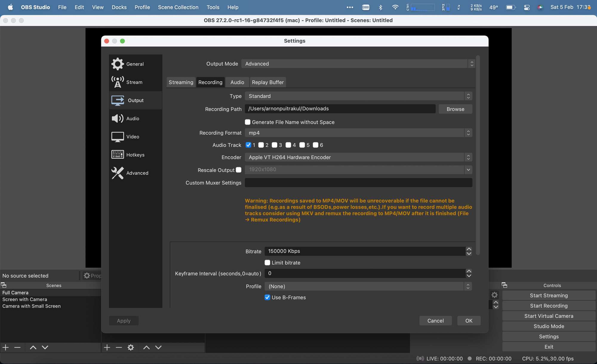Open source properties gear in Sources toolbar
This screenshot has width=597, height=364.
pos(131,347)
